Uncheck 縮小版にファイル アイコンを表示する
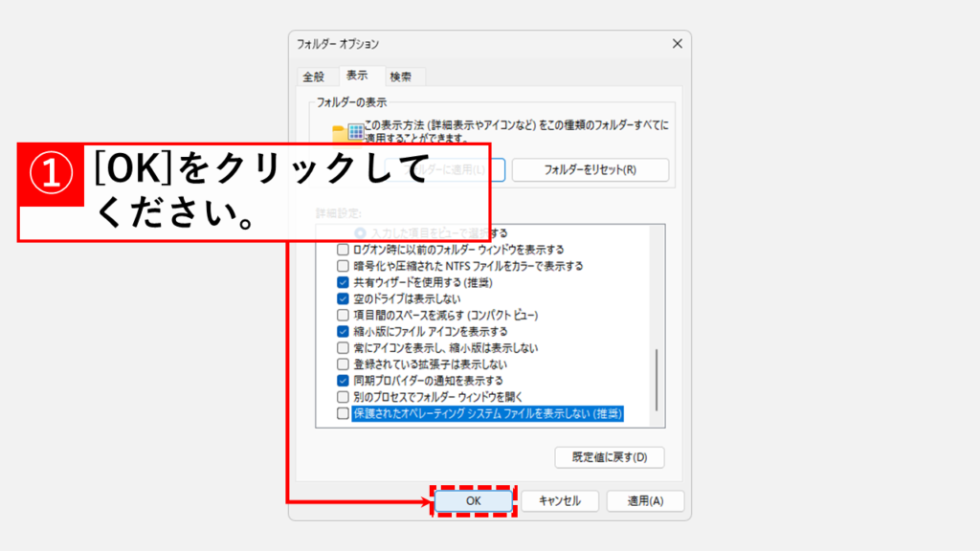The width and height of the screenshot is (980, 551). (x=344, y=332)
